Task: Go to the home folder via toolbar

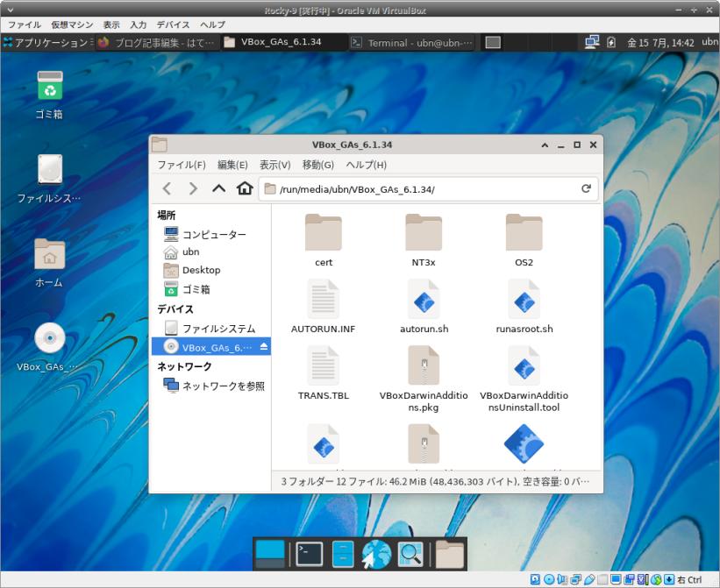Action: pyautogui.click(x=245, y=188)
